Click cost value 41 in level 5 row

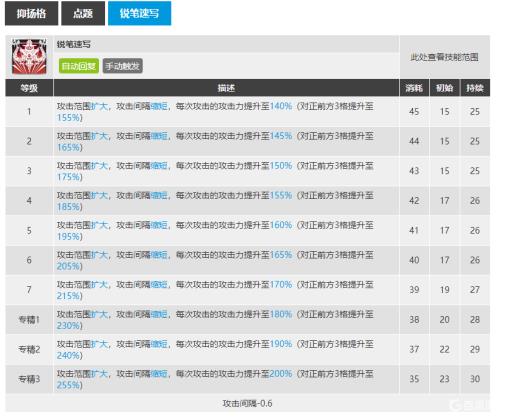pyautogui.click(x=414, y=230)
